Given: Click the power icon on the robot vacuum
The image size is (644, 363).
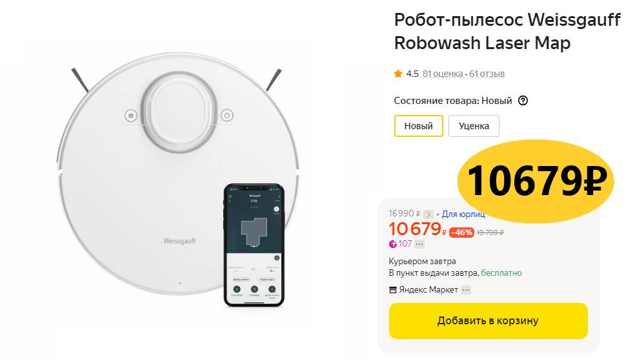Looking at the screenshot, I should [227, 115].
